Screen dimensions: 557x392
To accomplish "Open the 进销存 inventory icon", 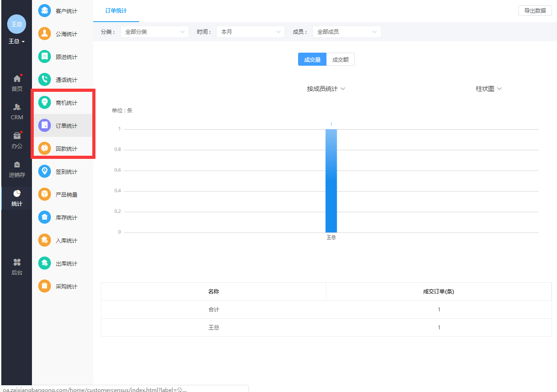I will 17,165.
